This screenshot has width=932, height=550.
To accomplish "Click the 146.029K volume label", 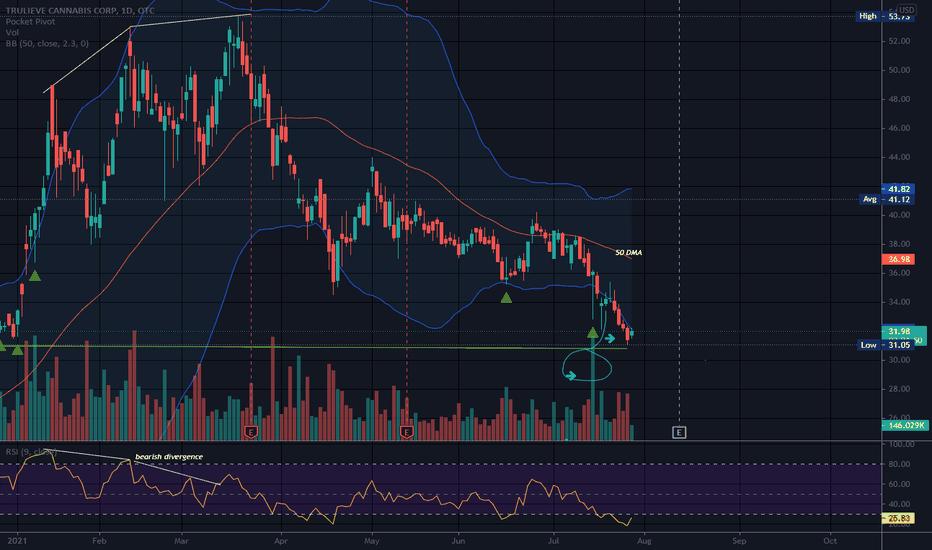I will (906, 425).
